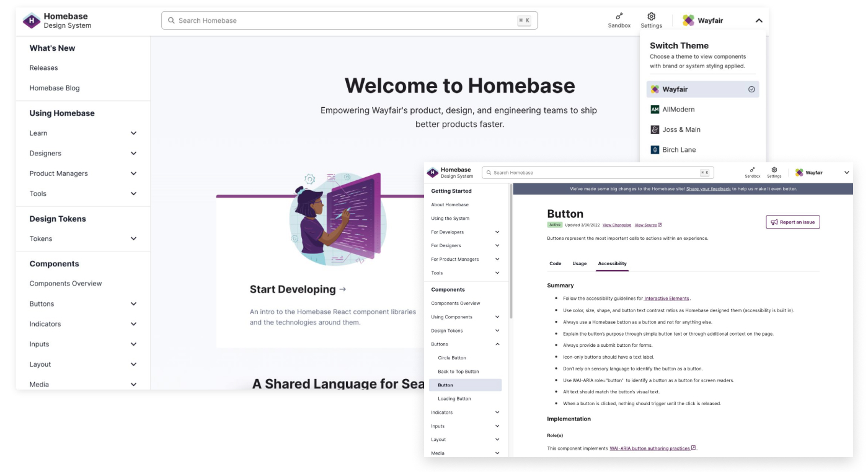Switch to the Usage tab

tap(579, 263)
